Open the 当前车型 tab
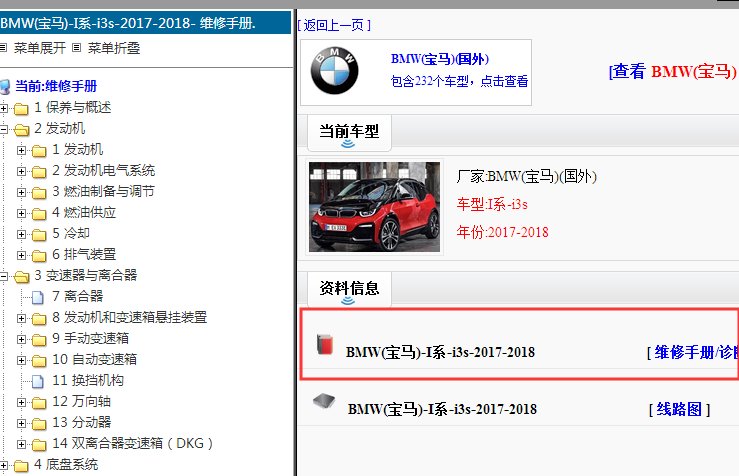This screenshot has width=739, height=476. tap(349, 132)
